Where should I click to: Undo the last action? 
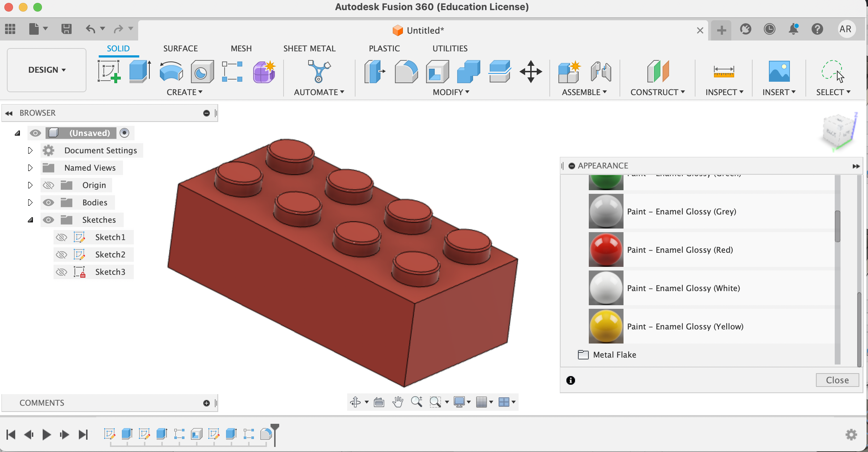pos(90,29)
